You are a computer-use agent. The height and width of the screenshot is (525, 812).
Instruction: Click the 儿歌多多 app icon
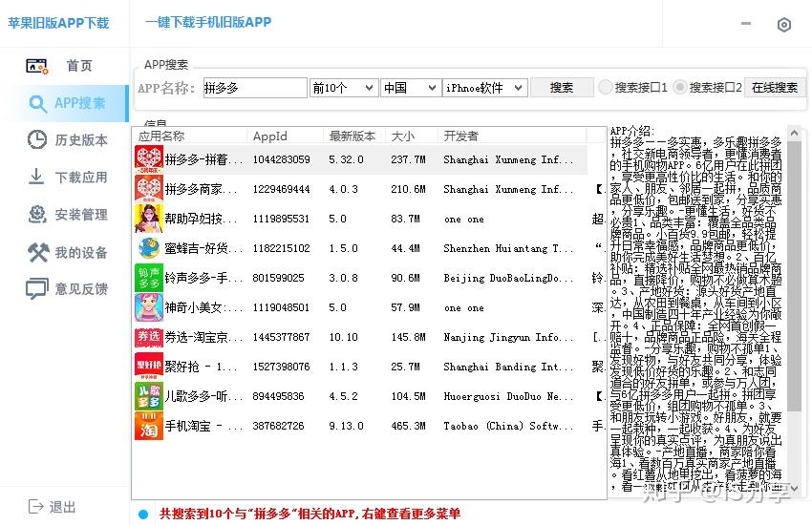[x=149, y=396]
